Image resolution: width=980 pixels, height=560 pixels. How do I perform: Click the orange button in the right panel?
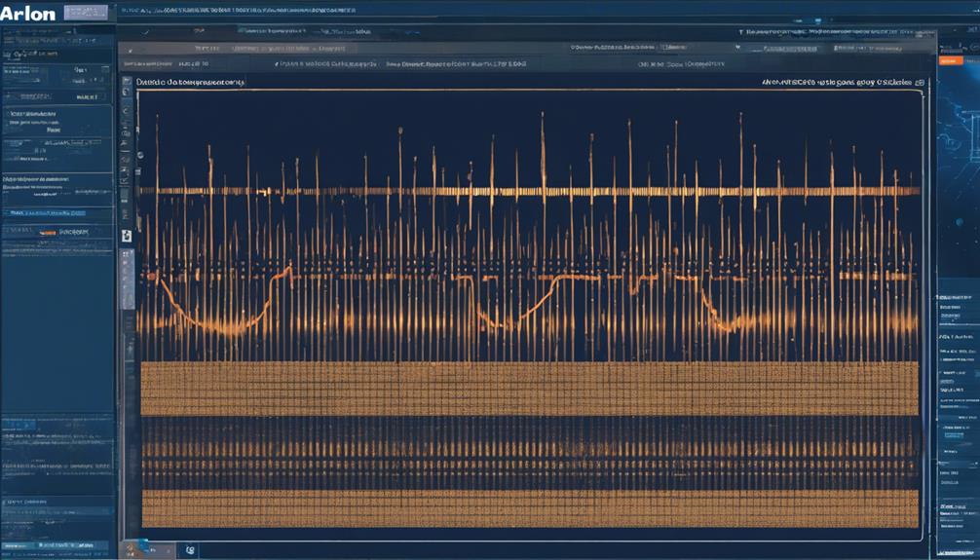(951, 60)
